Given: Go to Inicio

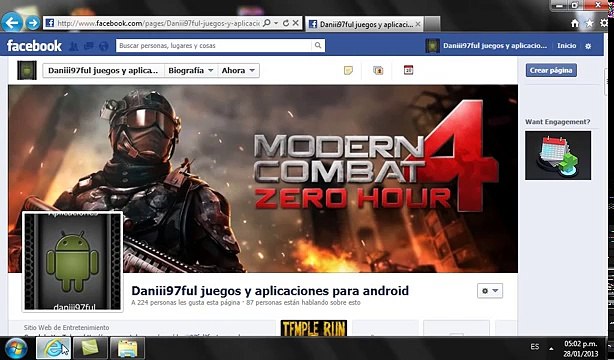Looking at the screenshot, I should (x=567, y=46).
